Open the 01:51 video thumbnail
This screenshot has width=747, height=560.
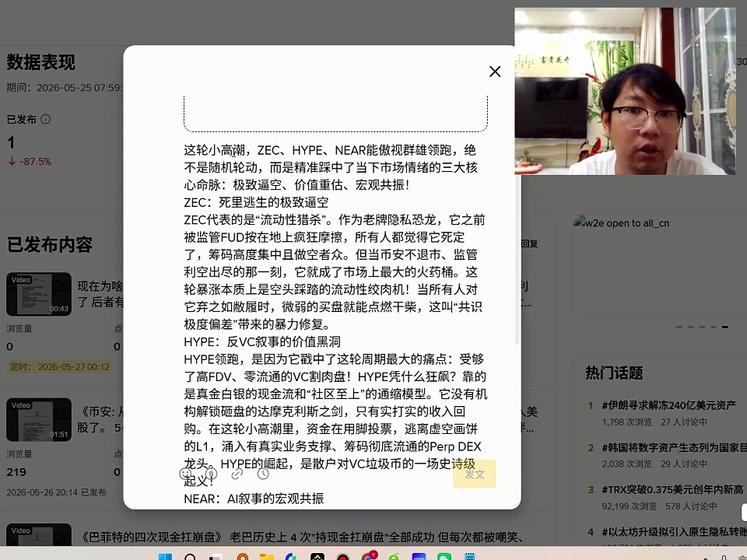pyautogui.click(x=39, y=419)
